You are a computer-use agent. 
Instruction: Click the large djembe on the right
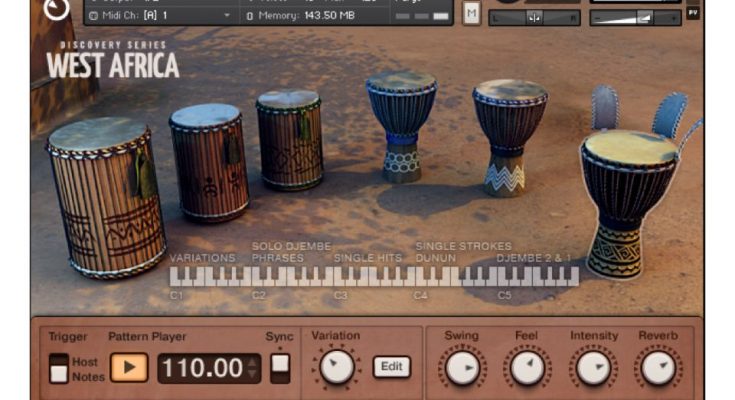click(628, 200)
